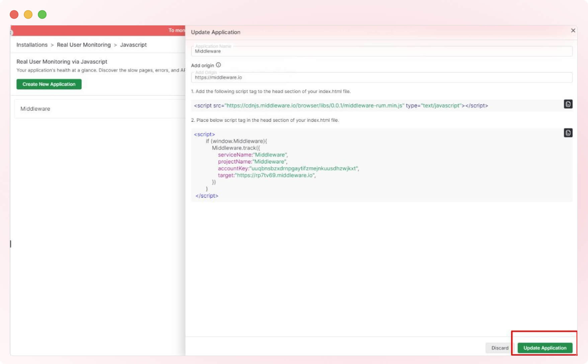Open the Real User Monitoring breadcrumb
588x364 pixels.
coord(84,44)
